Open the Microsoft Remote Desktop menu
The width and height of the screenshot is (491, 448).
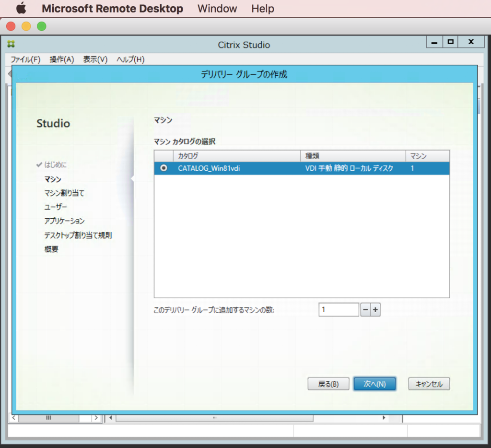click(112, 9)
